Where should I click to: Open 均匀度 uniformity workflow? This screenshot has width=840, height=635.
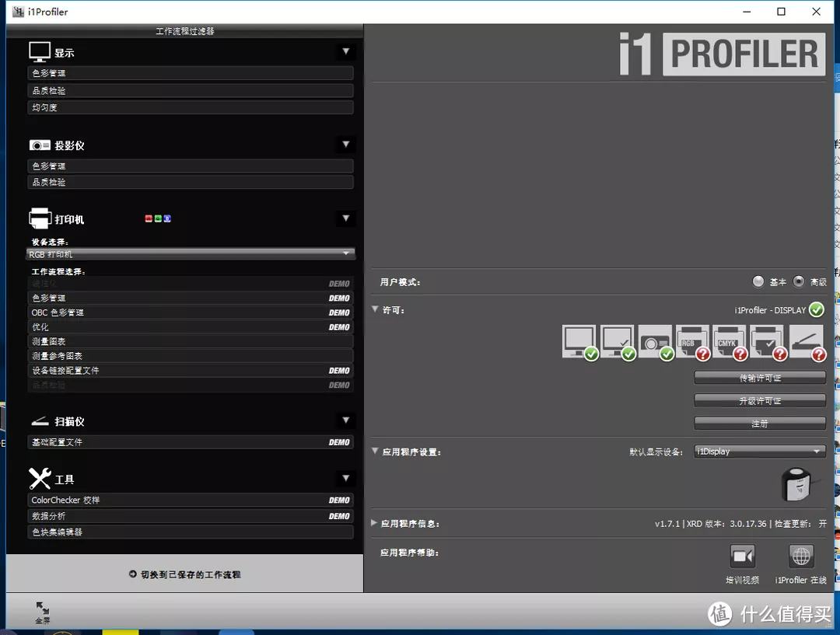coord(191,107)
